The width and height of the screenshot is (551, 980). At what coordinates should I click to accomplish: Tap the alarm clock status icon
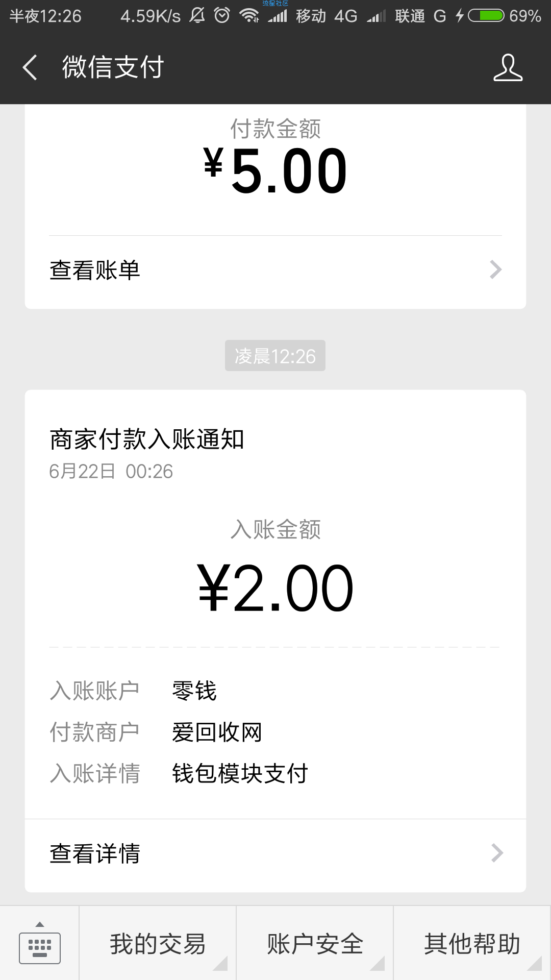(x=222, y=15)
